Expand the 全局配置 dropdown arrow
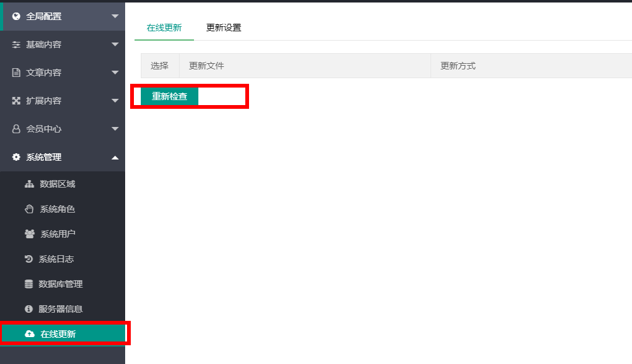Viewport: 632px width, 364px height. click(x=115, y=16)
